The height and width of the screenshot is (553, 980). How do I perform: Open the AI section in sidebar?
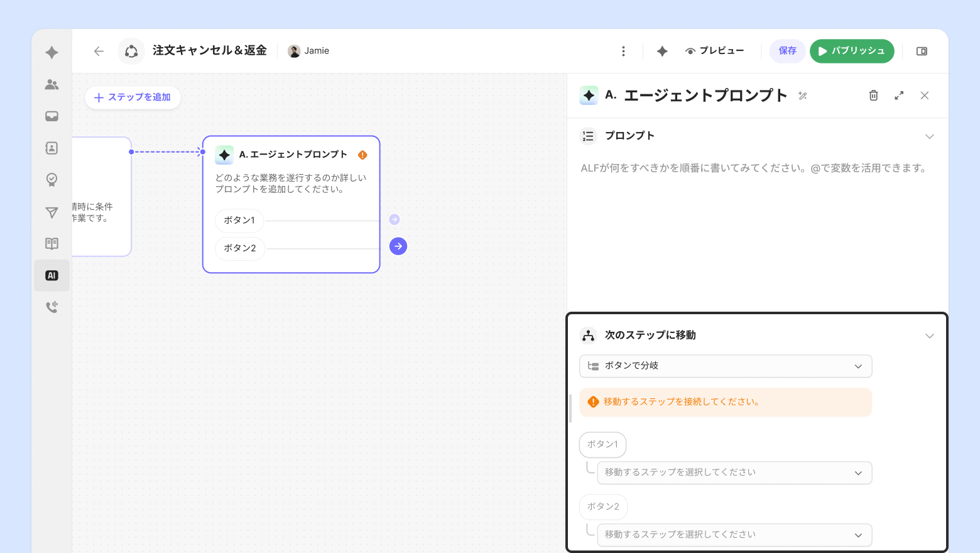point(52,275)
